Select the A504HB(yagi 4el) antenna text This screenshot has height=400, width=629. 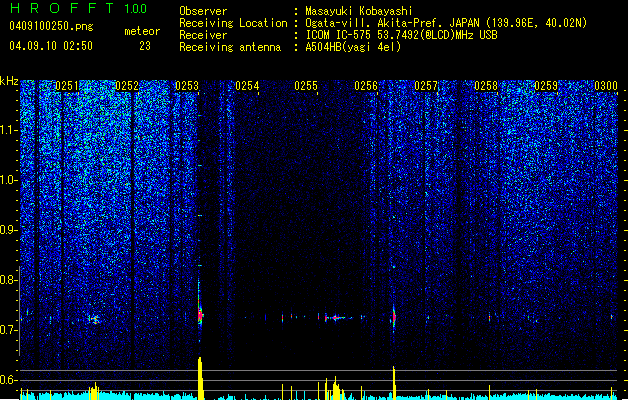click(x=353, y=47)
